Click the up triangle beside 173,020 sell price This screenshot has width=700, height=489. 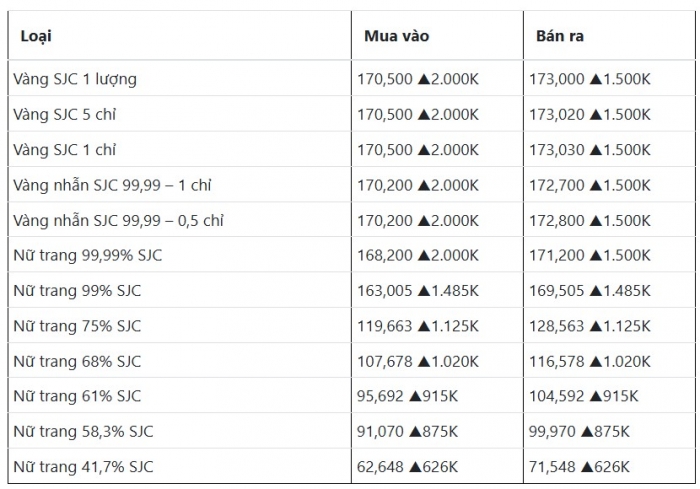[596, 115]
